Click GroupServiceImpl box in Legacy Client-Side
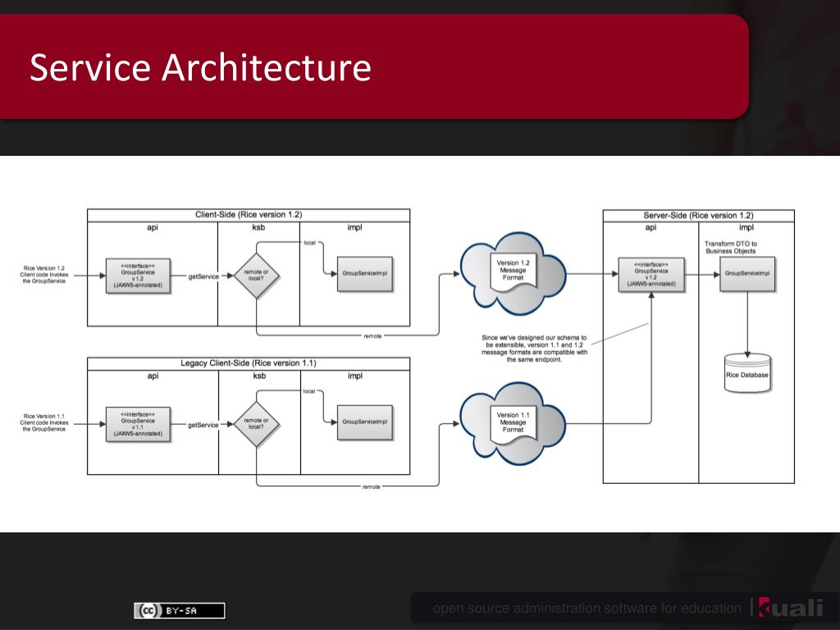The image size is (840, 630). pos(365,422)
